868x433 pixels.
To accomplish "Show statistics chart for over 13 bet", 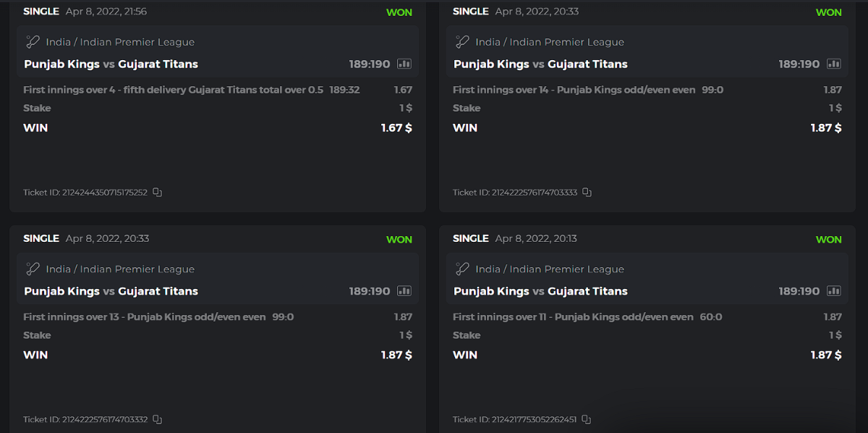I will point(404,291).
